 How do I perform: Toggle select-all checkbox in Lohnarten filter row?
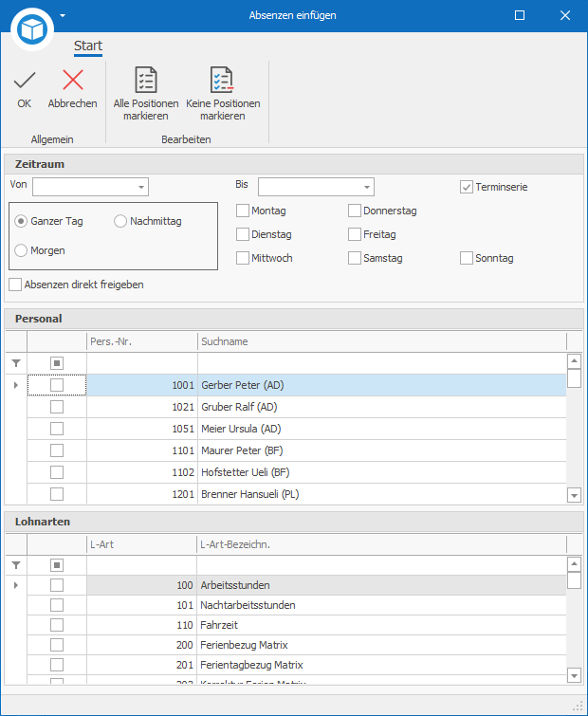pyautogui.click(x=57, y=565)
